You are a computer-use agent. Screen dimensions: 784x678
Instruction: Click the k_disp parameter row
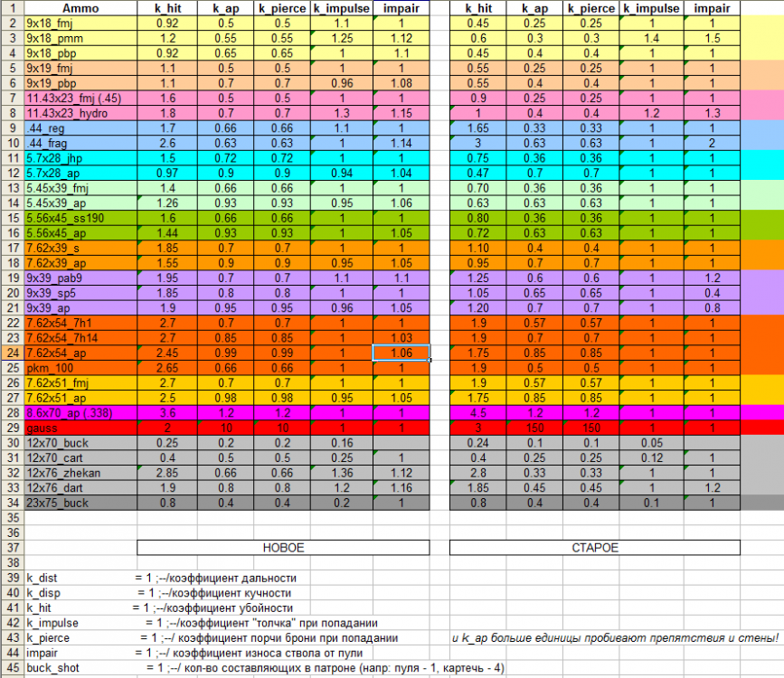pos(159,593)
